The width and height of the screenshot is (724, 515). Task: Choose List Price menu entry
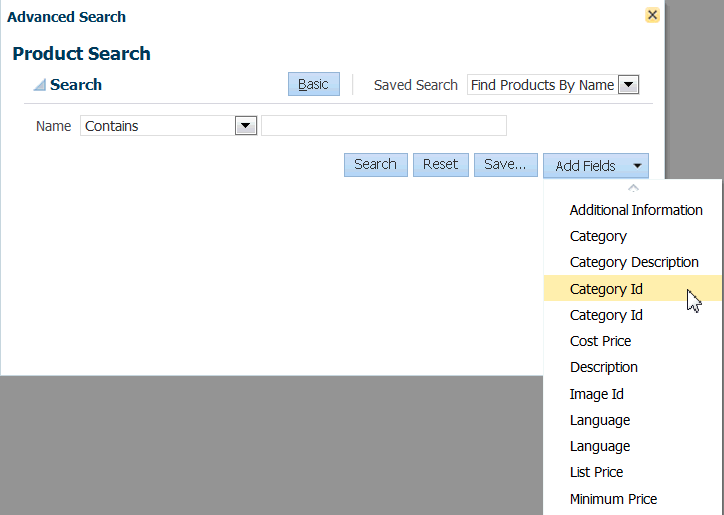point(596,472)
